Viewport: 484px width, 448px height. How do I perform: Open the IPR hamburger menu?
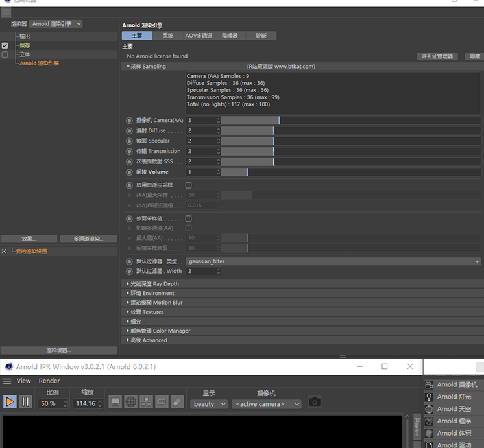(8, 381)
